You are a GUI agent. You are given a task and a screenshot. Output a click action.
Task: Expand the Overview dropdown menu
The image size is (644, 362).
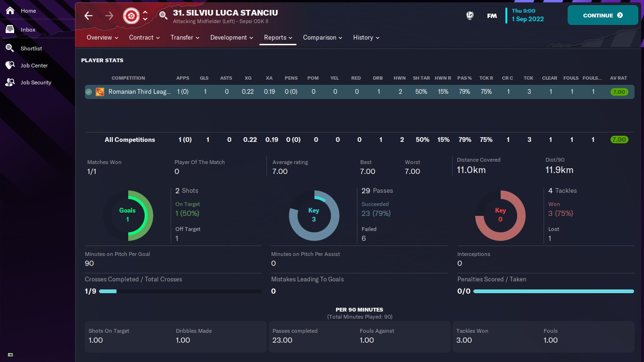(x=102, y=38)
